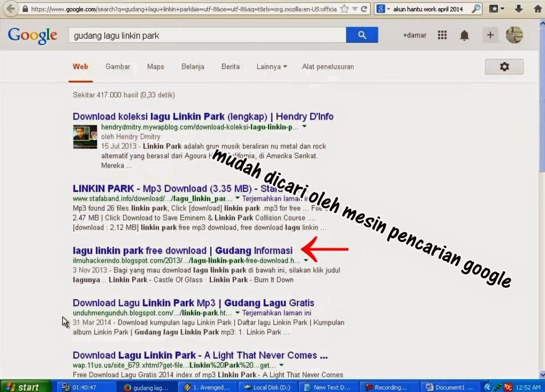Screen dimensions: 545x392
Task: Expand arrow next to stafaband.info URL
Action: coord(237,198)
